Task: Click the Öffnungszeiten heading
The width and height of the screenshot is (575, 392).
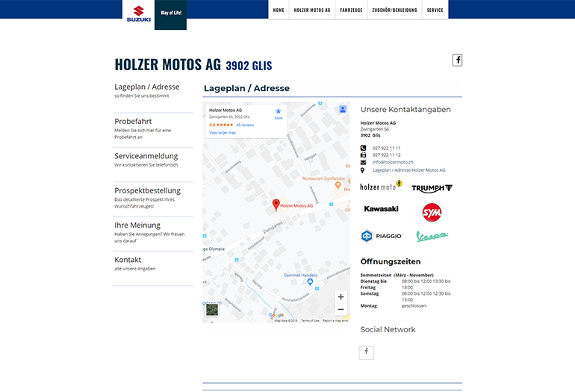Action: tap(391, 261)
